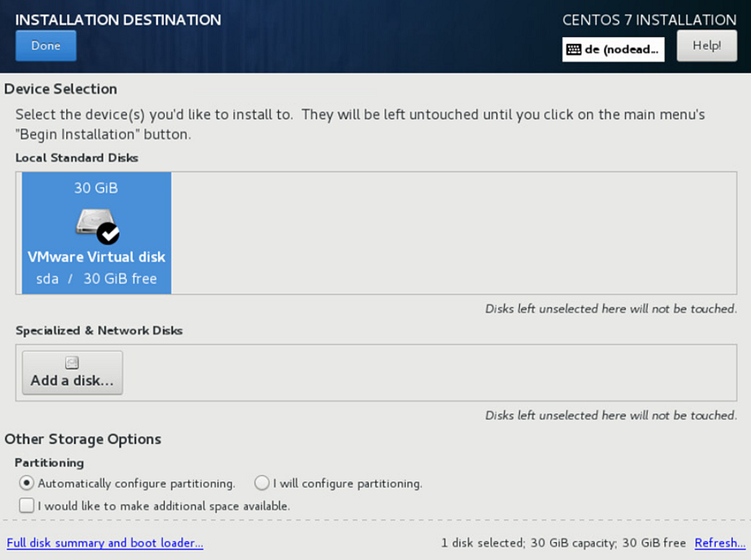The image size is (751, 560).
Task: Click the blue Done button
Action: pyautogui.click(x=45, y=46)
